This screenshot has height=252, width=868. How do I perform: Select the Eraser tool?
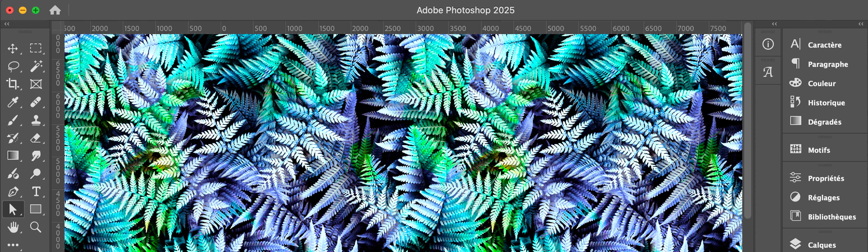[x=36, y=138]
